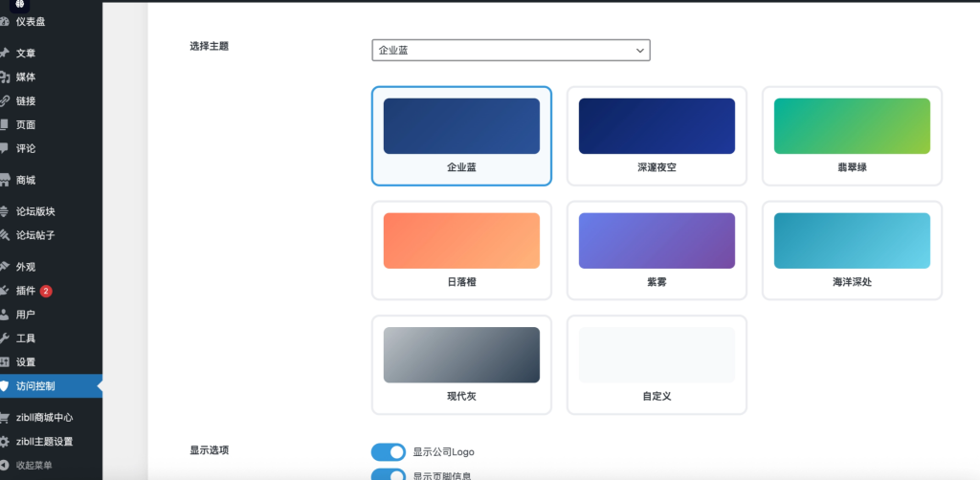
Task: Click the comment bubble icon beside 评论
Action: tap(4, 148)
